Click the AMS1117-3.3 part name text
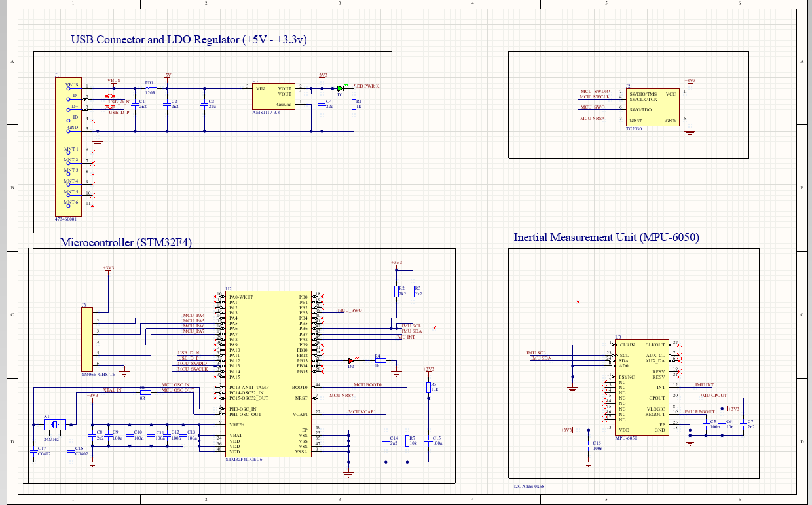 pyautogui.click(x=266, y=113)
